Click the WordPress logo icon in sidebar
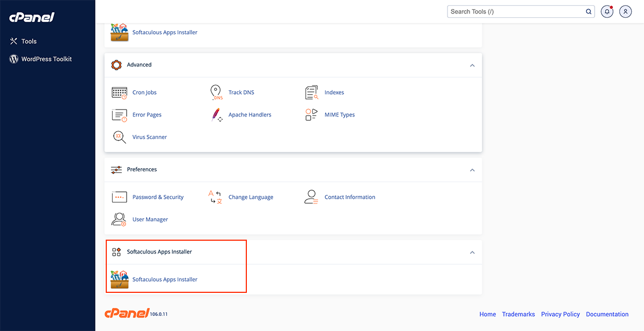644x331 pixels. point(14,59)
